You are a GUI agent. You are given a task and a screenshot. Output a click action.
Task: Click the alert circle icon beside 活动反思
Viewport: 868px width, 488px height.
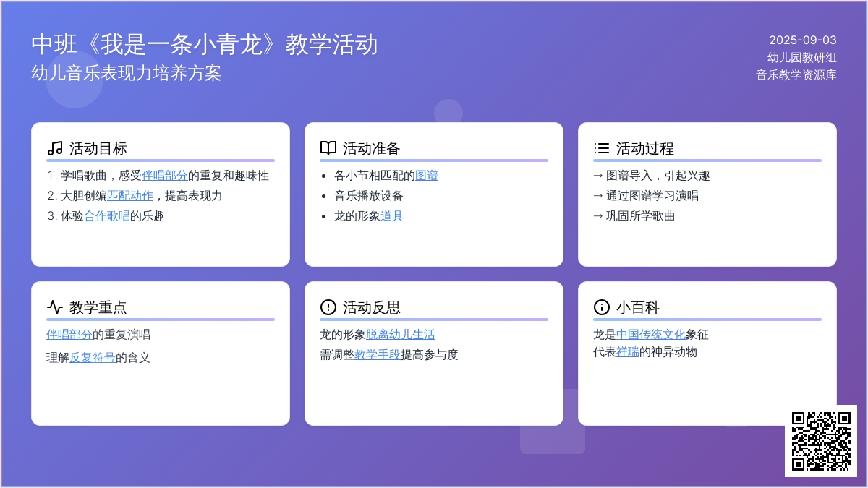coord(328,307)
